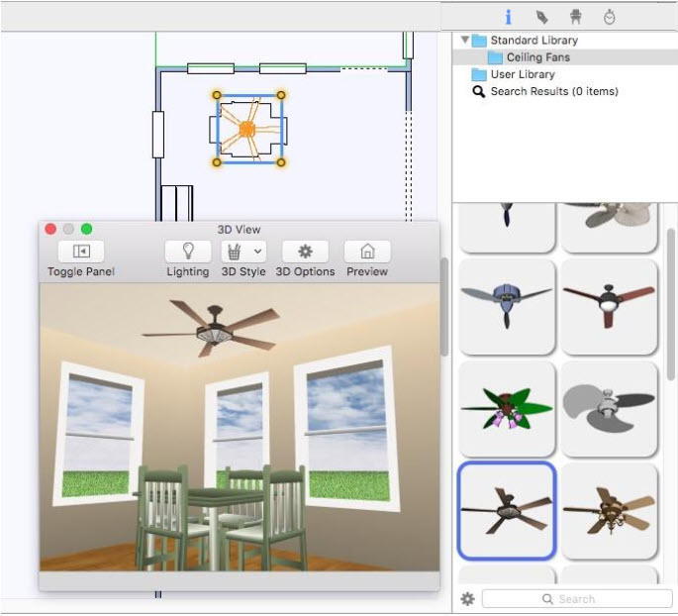Select the wicker-blade fan thumbnail in top row
Screen dimensions: 678x616
(610, 227)
